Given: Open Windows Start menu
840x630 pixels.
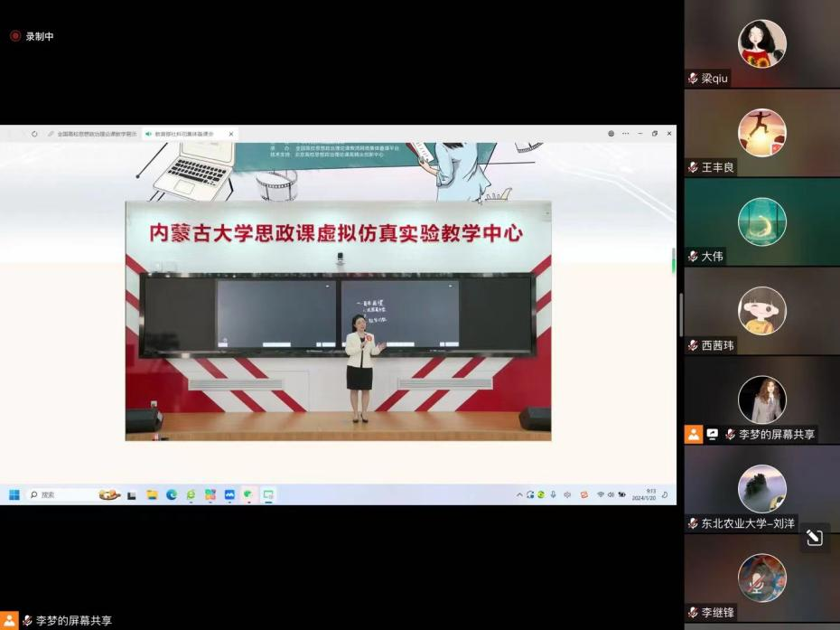Looking at the screenshot, I should [x=14, y=494].
